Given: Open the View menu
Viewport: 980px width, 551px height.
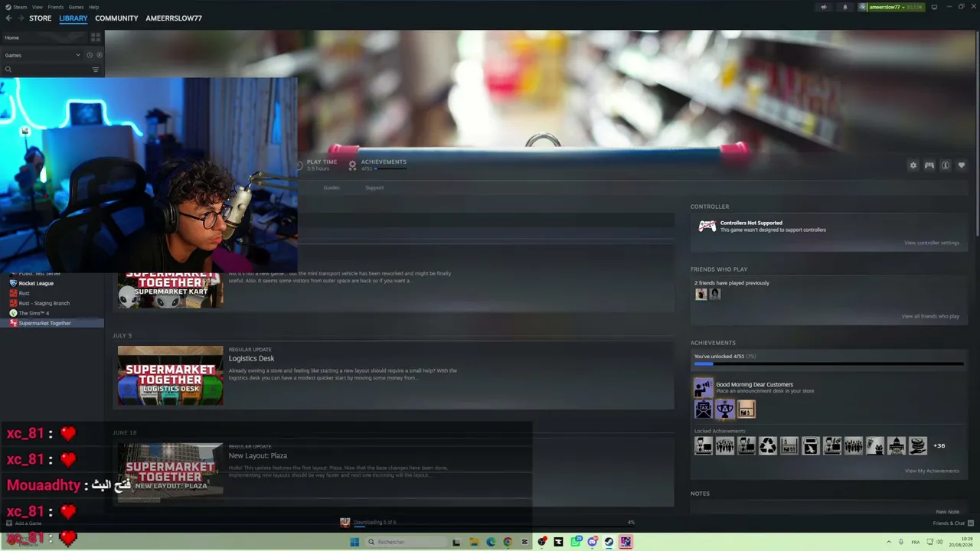Looking at the screenshot, I should pos(37,7).
